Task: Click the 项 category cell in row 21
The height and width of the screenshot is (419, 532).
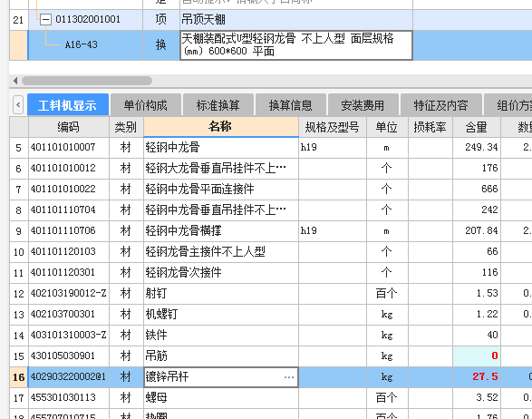Action: click(160, 19)
